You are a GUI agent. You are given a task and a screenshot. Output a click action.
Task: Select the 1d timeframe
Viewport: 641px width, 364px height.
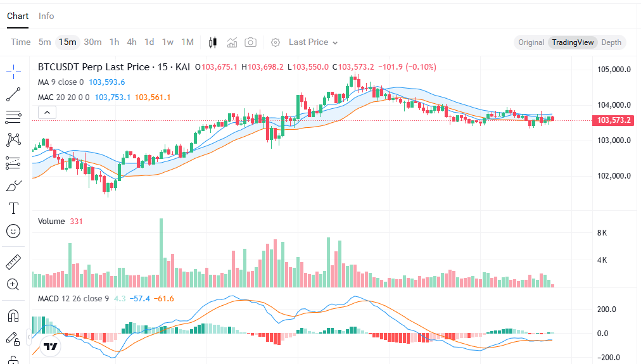point(149,42)
